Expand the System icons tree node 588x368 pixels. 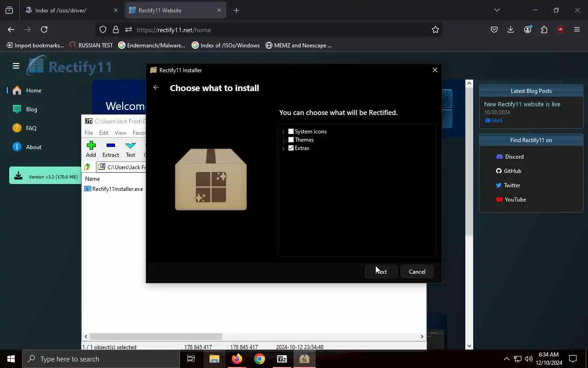283,132
